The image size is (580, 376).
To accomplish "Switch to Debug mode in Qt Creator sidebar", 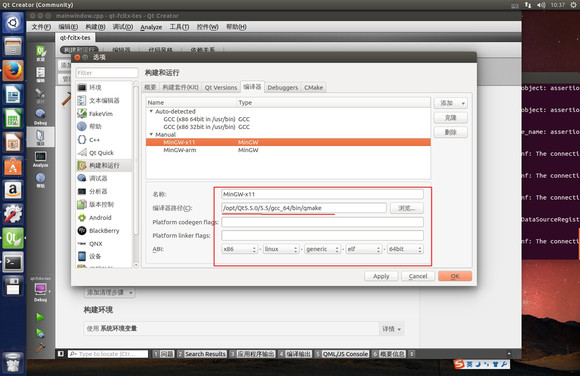I will [40, 117].
